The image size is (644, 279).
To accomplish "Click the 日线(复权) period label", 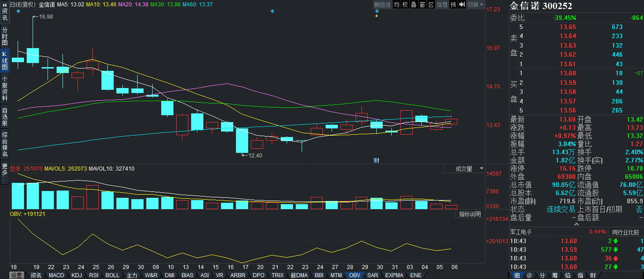I will [x=23, y=5].
